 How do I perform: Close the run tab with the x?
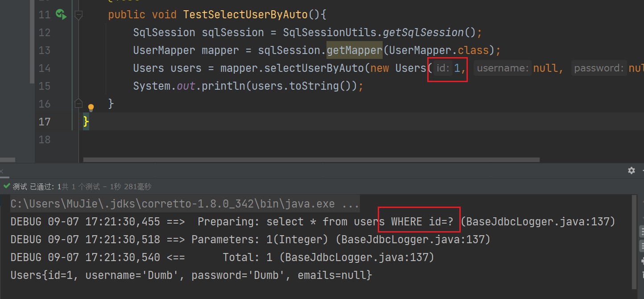(x=1, y=171)
